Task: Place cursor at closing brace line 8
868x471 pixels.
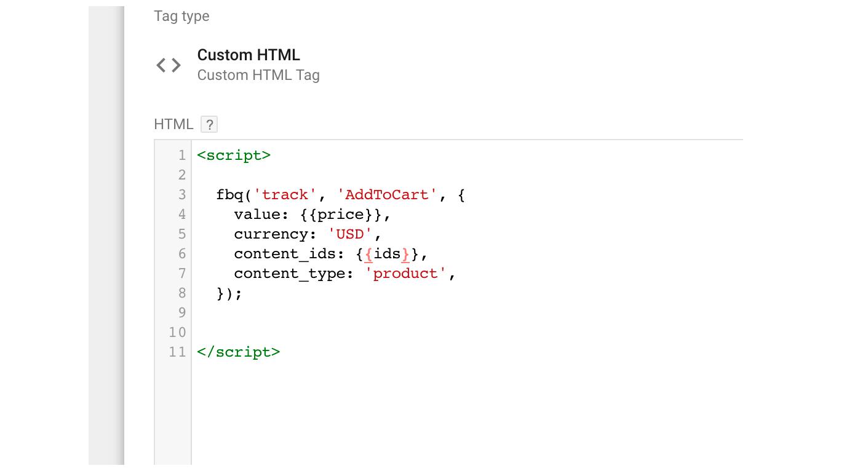Action: (x=229, y=293)
